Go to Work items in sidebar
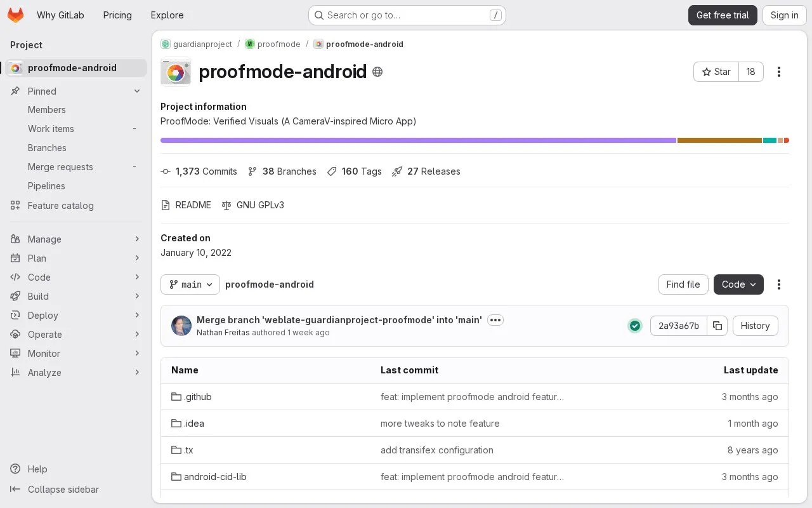Viewport: 812px width, 508px height. (76, 129)
